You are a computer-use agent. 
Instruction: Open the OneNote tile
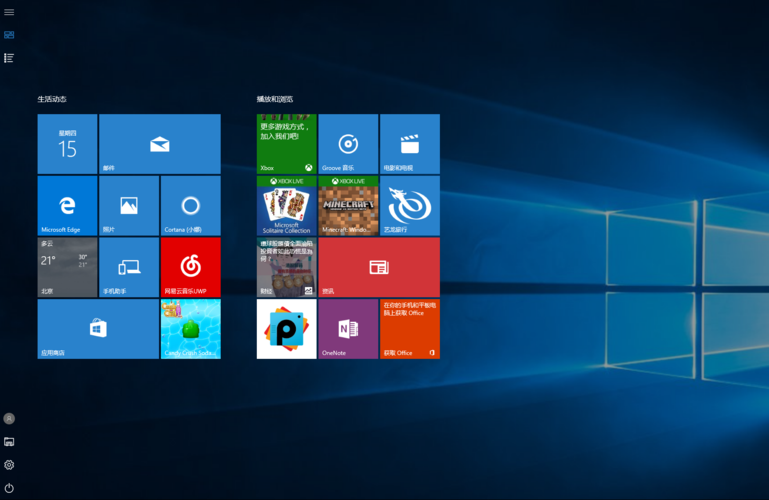click(x=348, y=329)
